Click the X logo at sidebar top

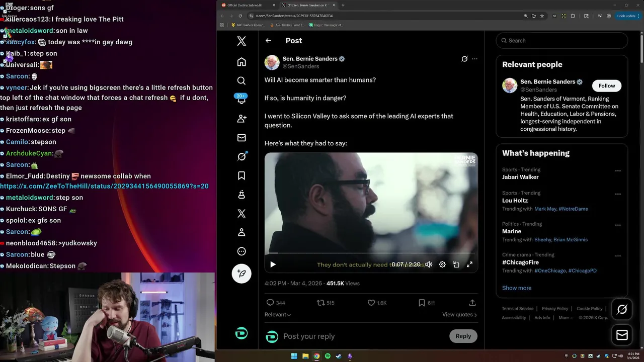pyautogui.click(x=242, y=41)
